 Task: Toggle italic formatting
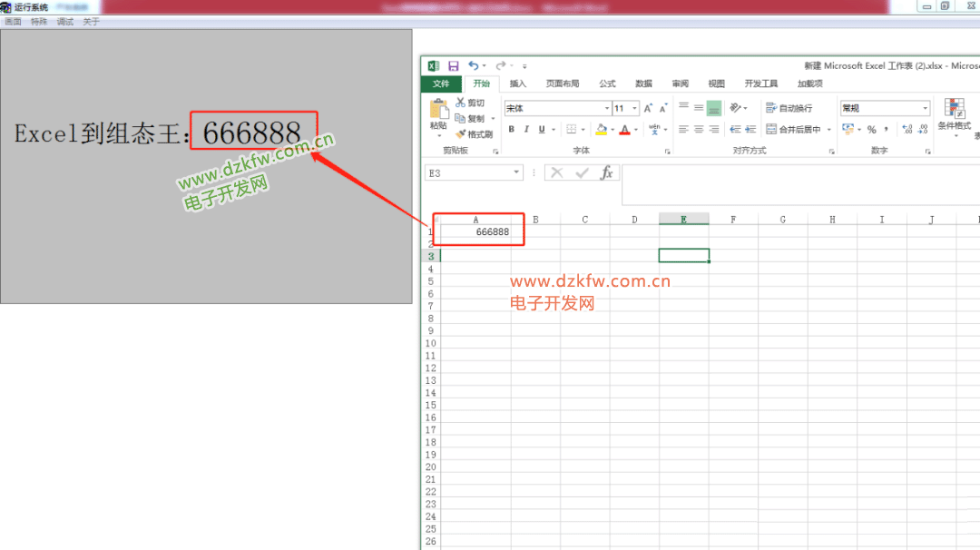526,130
